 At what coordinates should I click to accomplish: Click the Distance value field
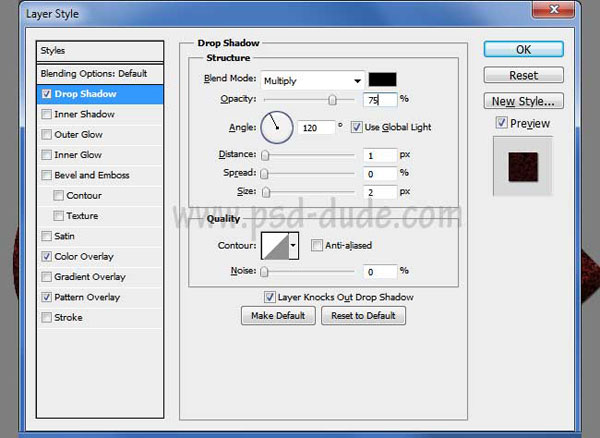tap(380, 156)
